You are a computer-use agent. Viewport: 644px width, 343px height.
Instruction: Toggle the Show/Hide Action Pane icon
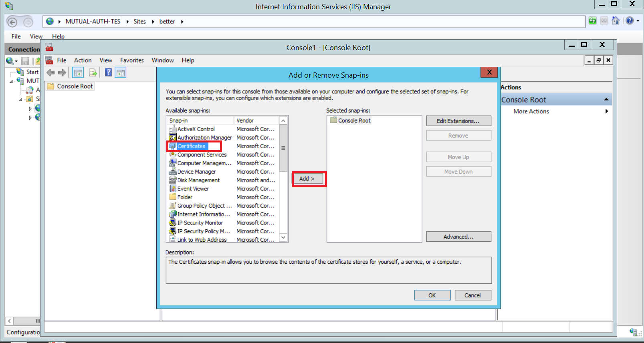(121, 73)
